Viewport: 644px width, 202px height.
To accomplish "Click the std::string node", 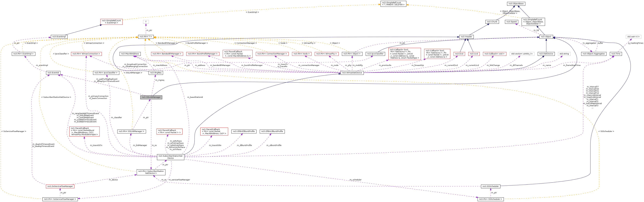I will pos(564,54).
